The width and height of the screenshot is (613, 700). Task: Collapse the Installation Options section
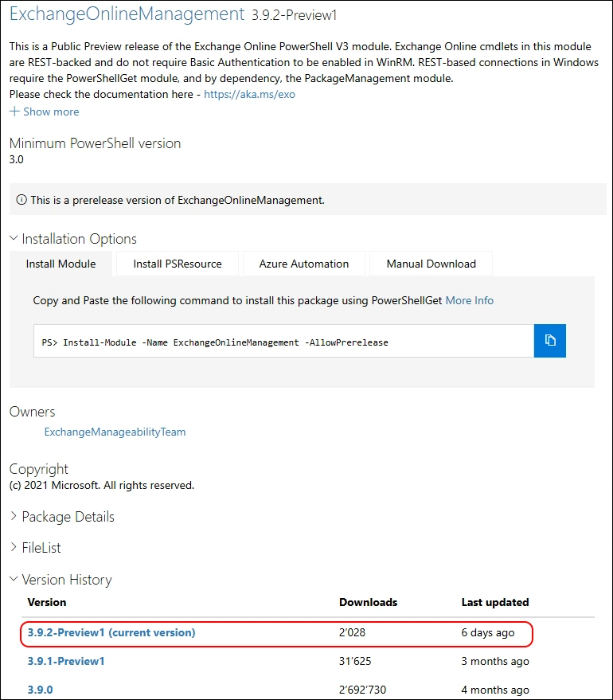coord(14,239)
